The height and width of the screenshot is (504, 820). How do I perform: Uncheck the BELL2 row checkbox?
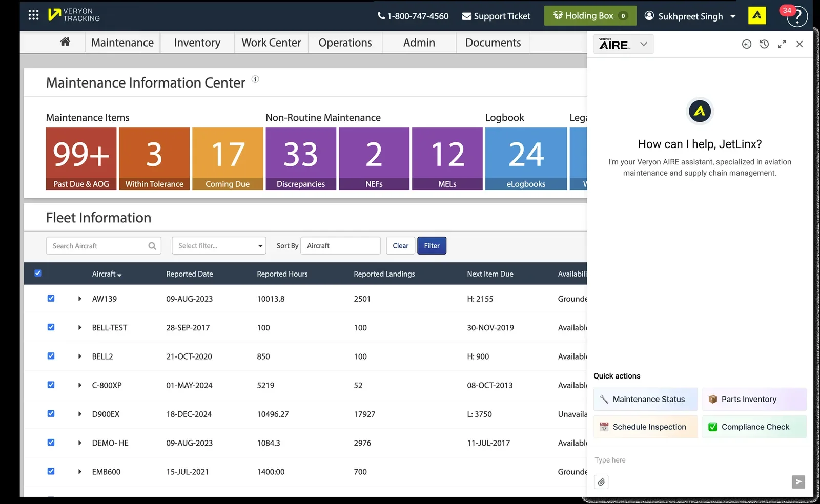click(51, 355)
